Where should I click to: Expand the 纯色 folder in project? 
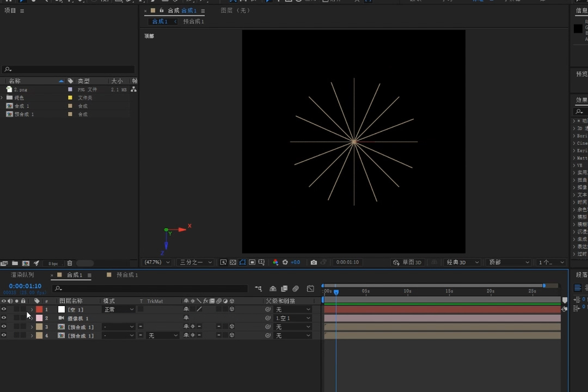(x=2, y=98)
